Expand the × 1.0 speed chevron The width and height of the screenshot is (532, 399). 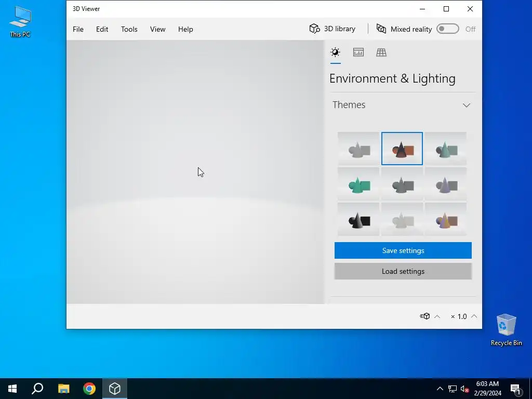[474, 316]
